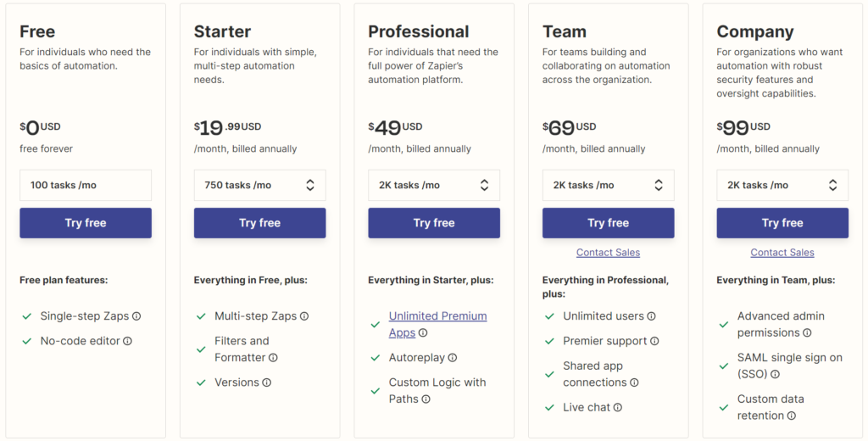868x441 pixels.
Task: Open Team plan tasks per month dropdown
Action: (609, 185)
